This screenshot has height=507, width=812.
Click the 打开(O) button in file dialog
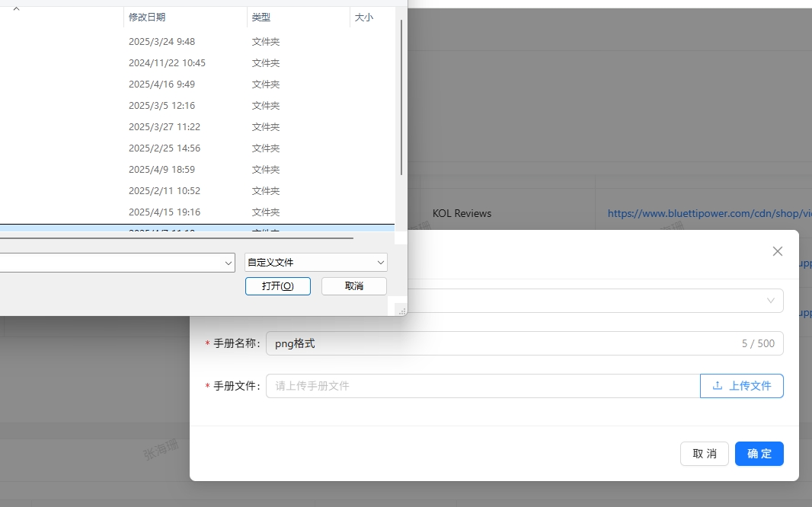277,286
